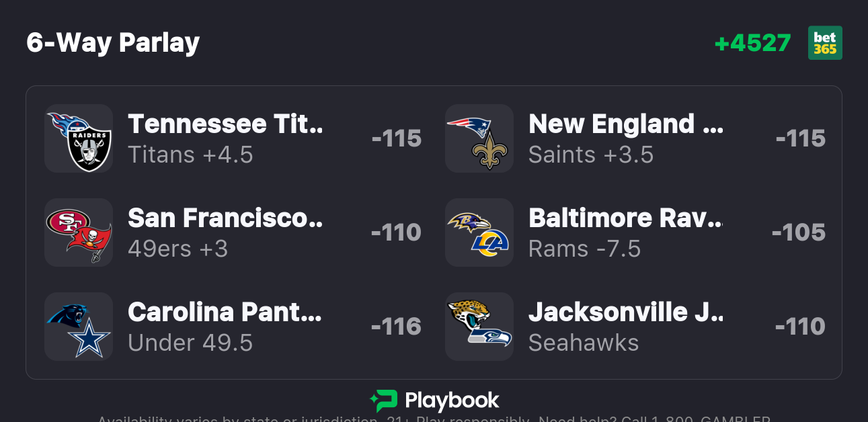
Task: Click the Saints +3.5 spread pick
Action: [x=591, y=155]
